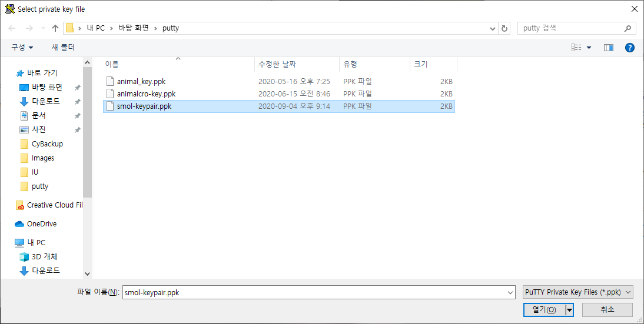644x324 pixels.
Task: Open PuTTY Private Key Files filter dropdown
Action: click(578, 292)
